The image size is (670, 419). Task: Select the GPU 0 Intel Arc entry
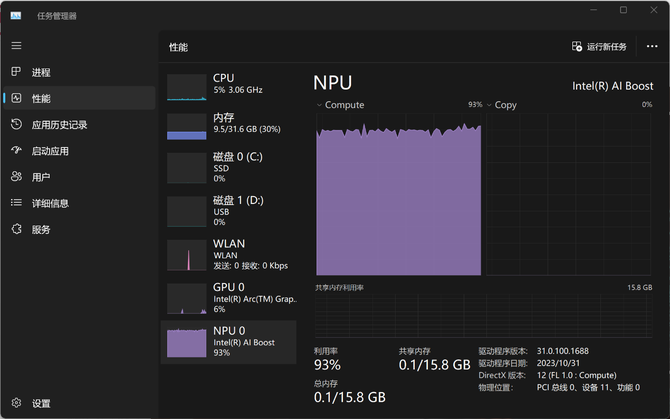pos(229,299)
